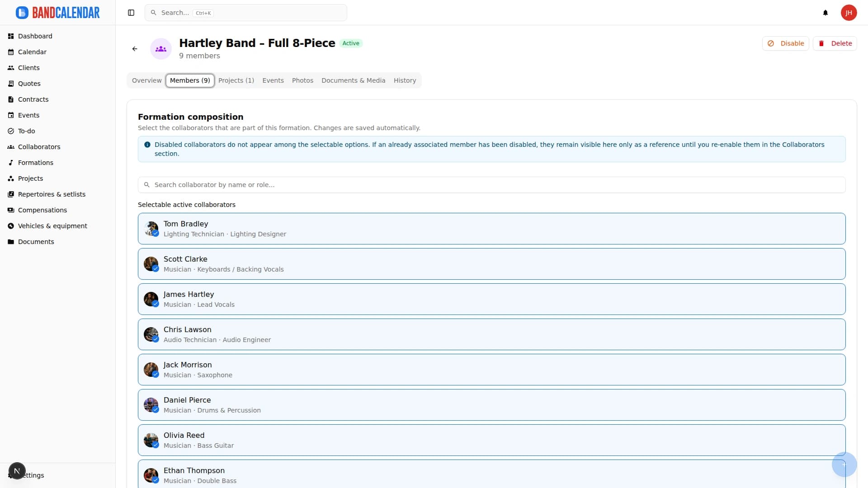Image resolution: width=868 pixels, height=488 pixels.
Task: Click the Vehicles & equipment icon
Action: (11, 226)
